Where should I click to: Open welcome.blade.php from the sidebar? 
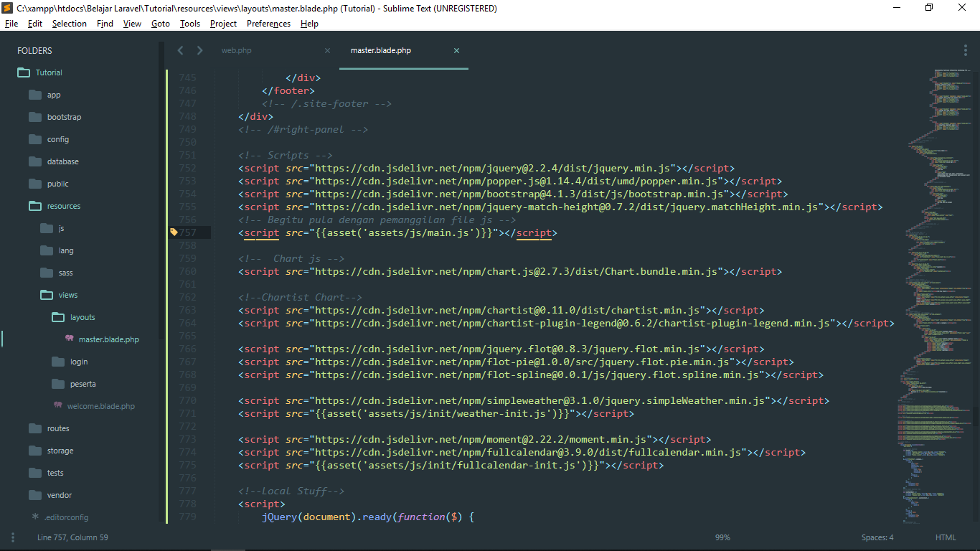101,406
